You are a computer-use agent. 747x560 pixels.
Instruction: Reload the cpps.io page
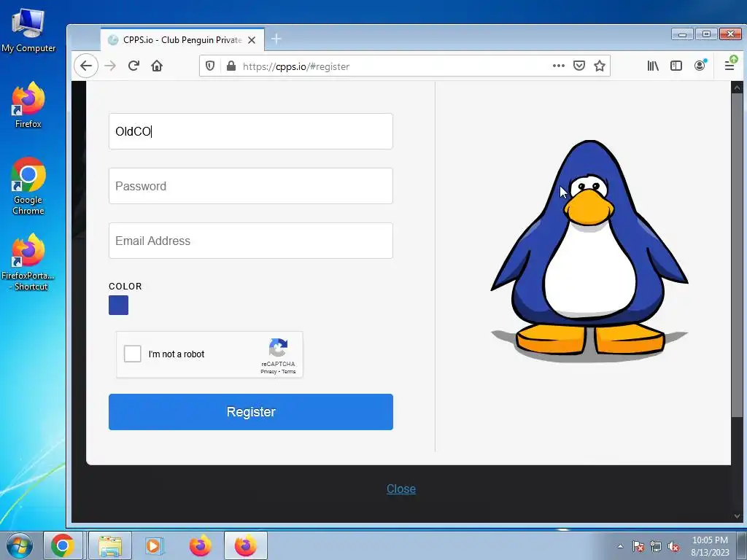tap(134, 66)
